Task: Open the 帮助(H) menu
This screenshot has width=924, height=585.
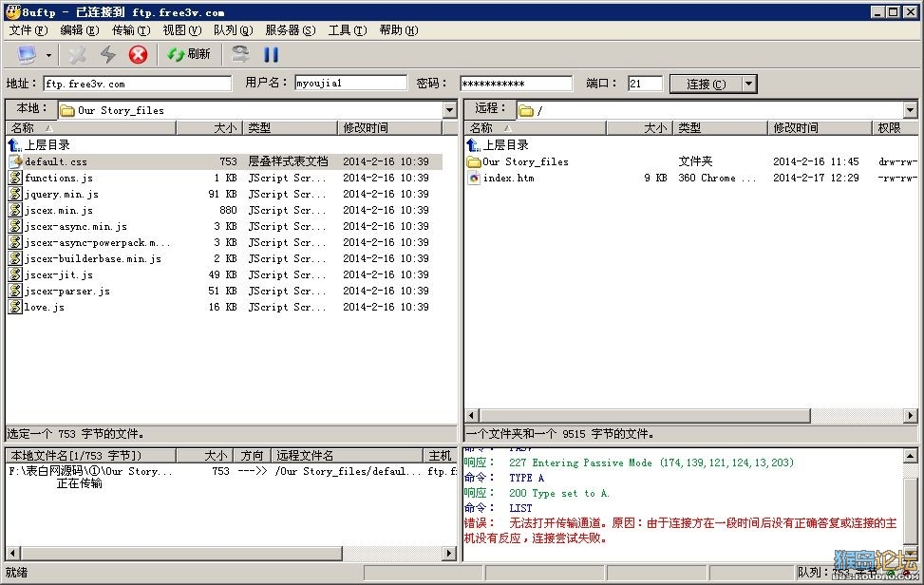Action: tap(398, 30)
